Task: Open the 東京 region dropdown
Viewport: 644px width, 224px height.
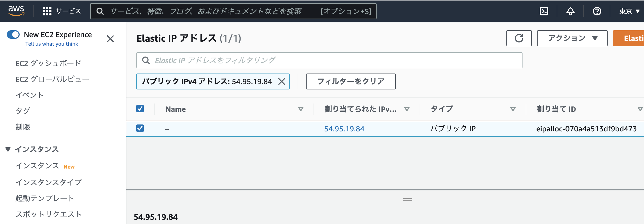Action: (x=629, y=11)
